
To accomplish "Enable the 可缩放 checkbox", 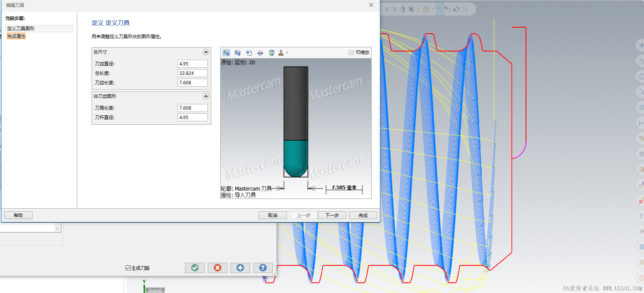I will point(351,53).
